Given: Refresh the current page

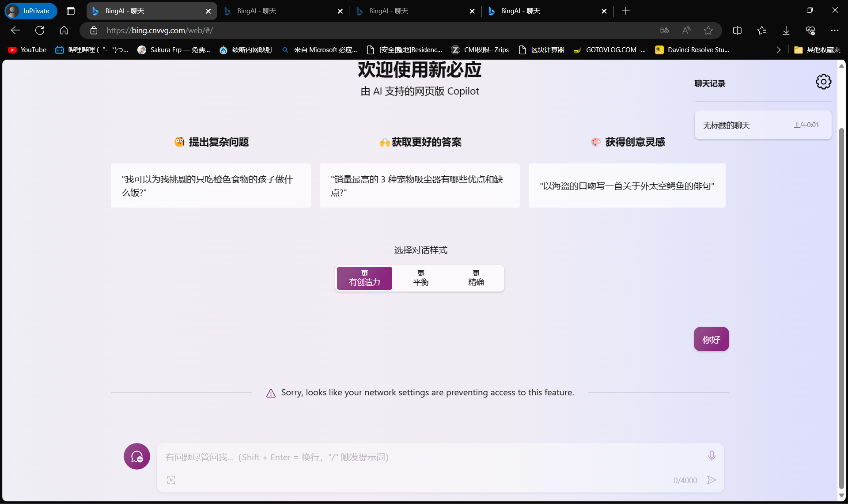Looking at the screenshot, I should tap(40, 30).
